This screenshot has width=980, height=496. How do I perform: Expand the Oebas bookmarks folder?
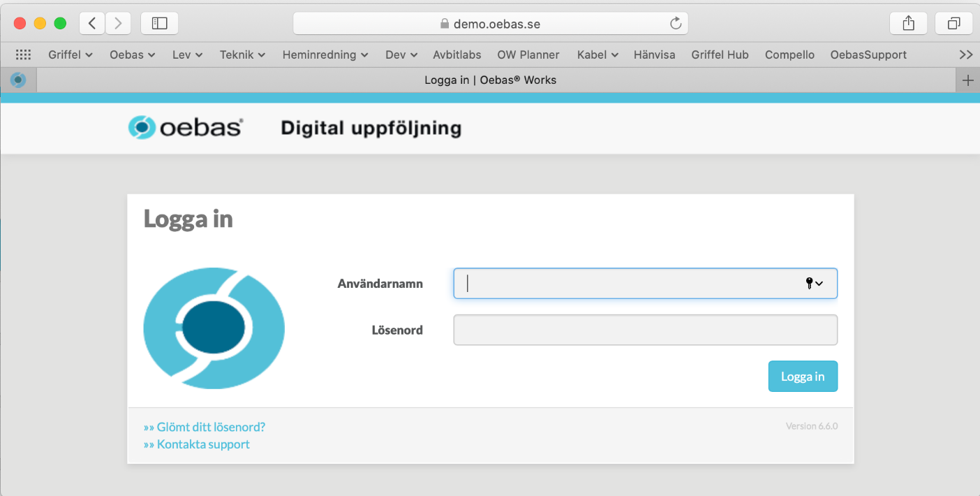pyautogui.click(x=132, y=54)
